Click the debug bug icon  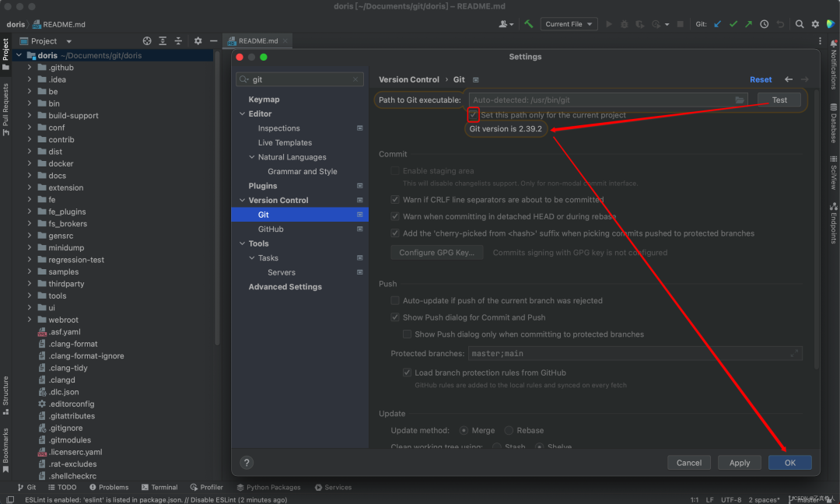(624, 24)
